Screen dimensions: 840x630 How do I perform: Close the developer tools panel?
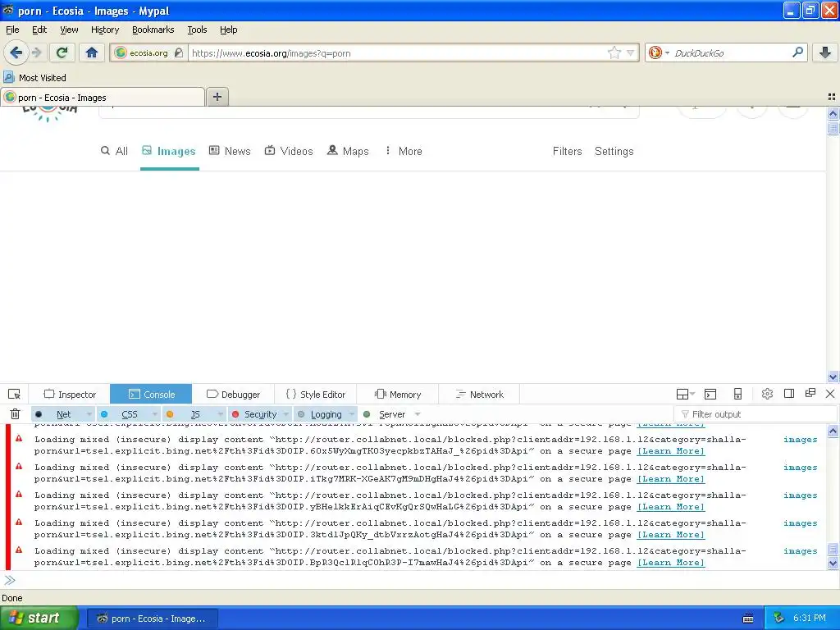pos(830,394)
